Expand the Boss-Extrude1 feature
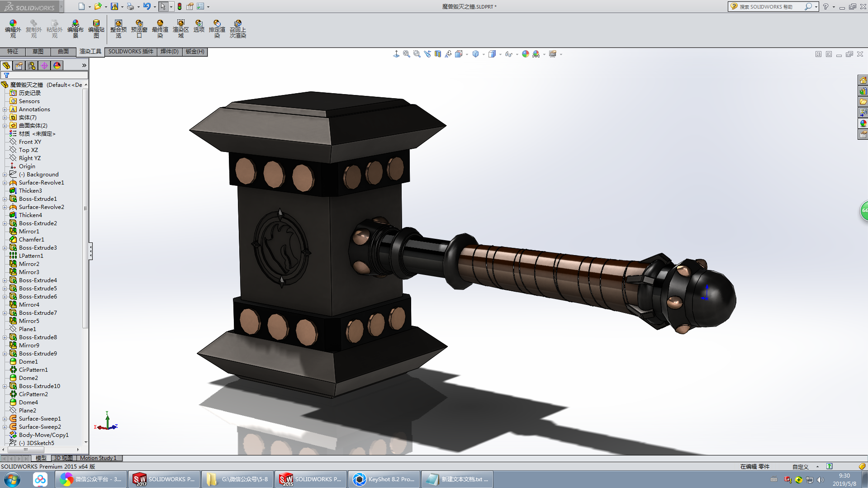Screen dimensions: 868x488 (5, 199)
